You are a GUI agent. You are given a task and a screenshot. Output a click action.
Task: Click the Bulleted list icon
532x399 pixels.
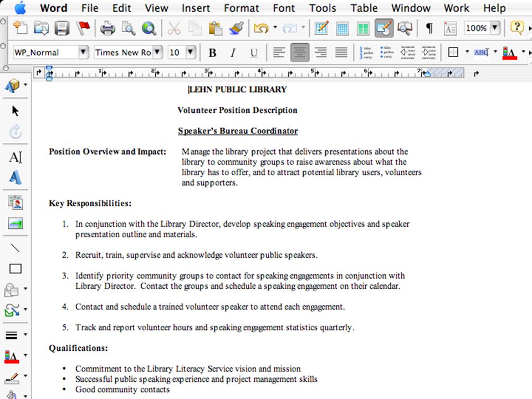click(387, 53)
